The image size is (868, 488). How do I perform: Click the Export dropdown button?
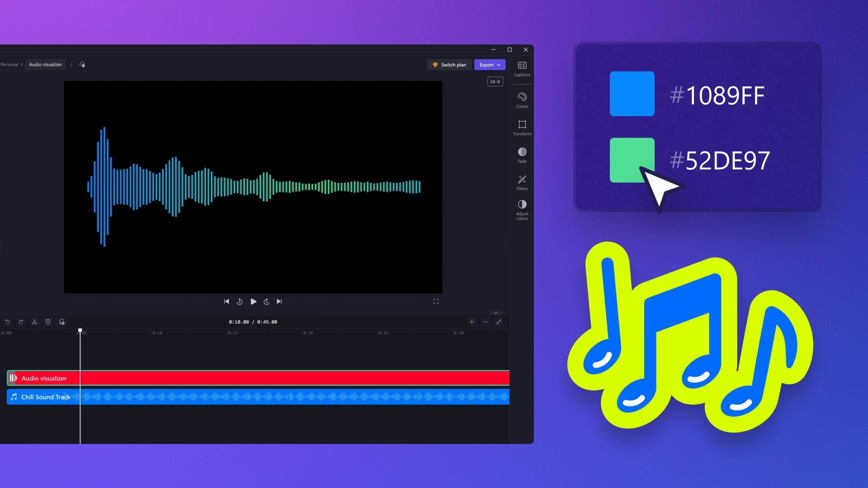[x=490, y=64]
